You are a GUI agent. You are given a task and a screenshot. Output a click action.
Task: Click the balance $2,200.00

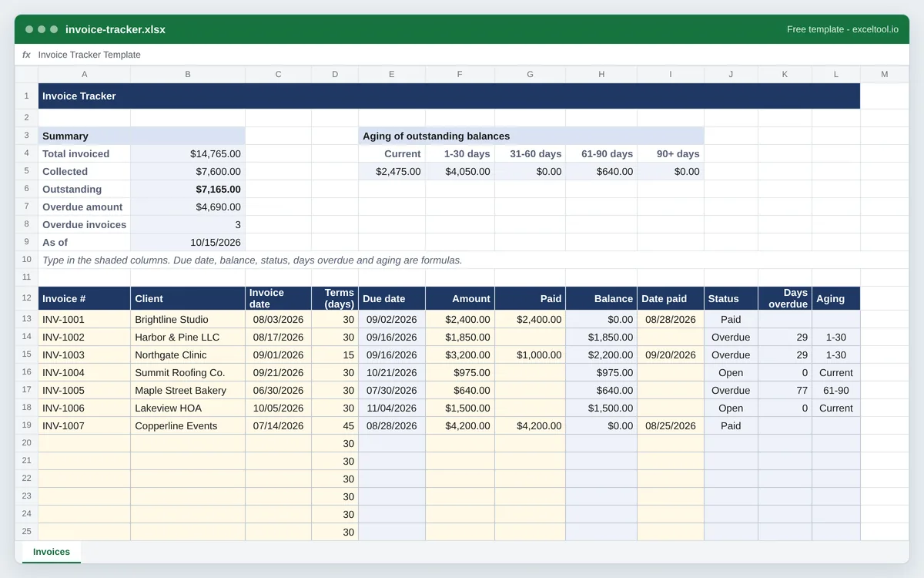(601, 355)
